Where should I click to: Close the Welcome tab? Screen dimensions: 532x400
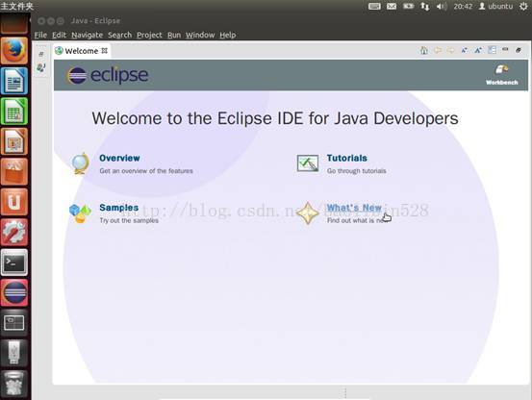105,51
